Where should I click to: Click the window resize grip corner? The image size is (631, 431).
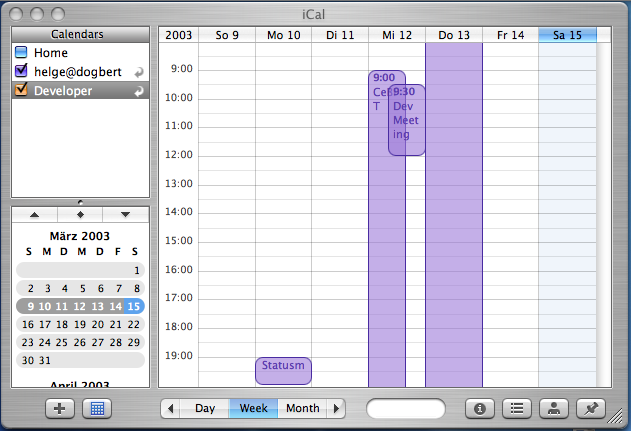[616, 417]
